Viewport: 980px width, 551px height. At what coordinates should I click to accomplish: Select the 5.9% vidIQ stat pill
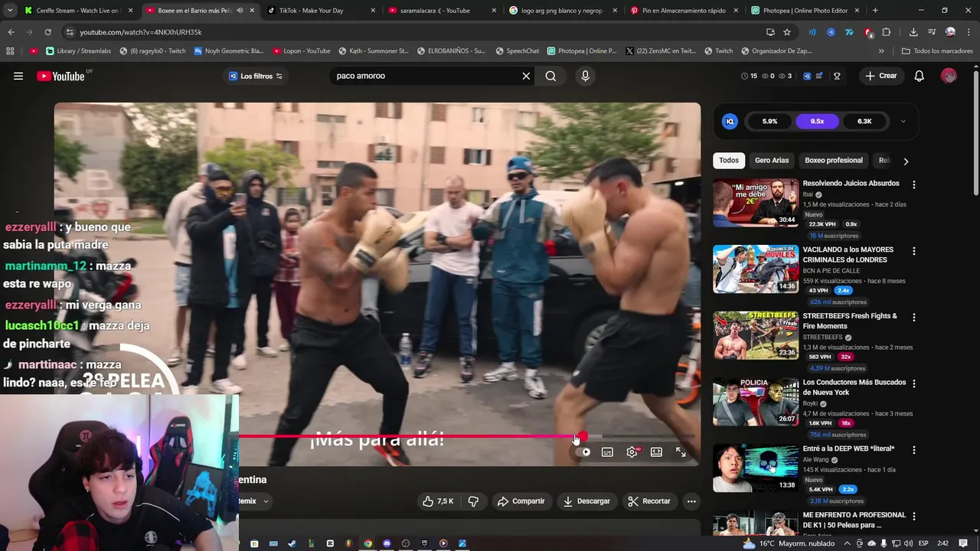pyautogui.click(x=769, y=121)
